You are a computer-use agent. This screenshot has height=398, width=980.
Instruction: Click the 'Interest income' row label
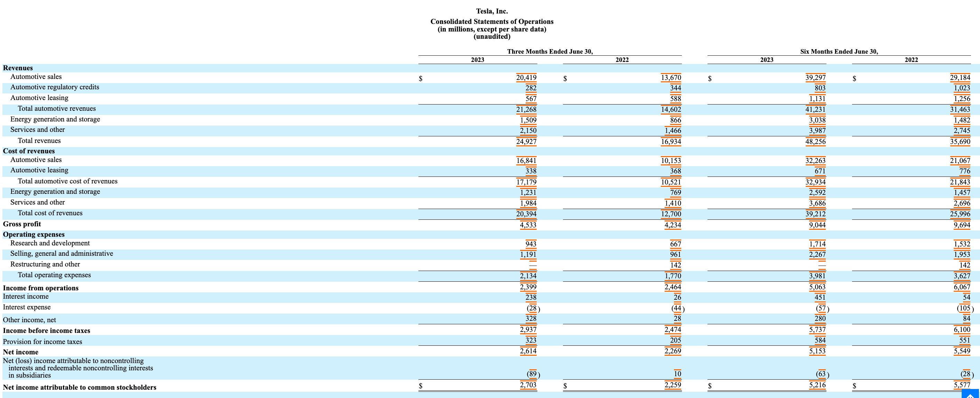(26, 296)
